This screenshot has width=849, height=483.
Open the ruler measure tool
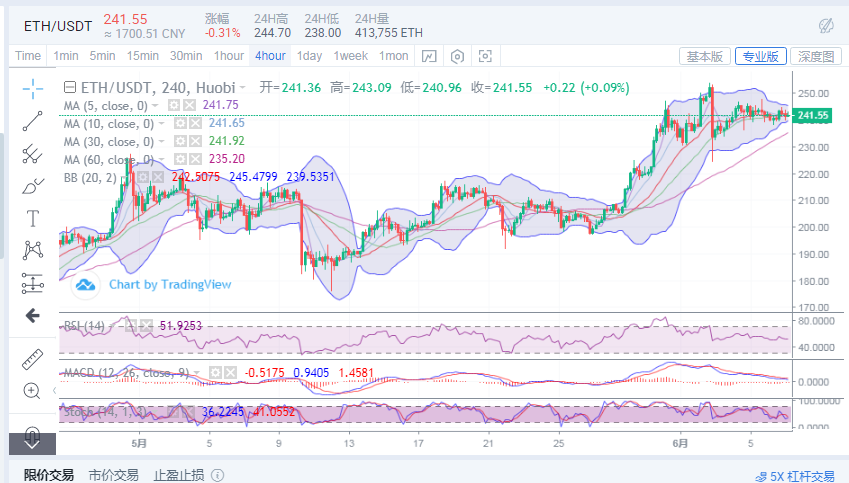click(x=33, y=357)
